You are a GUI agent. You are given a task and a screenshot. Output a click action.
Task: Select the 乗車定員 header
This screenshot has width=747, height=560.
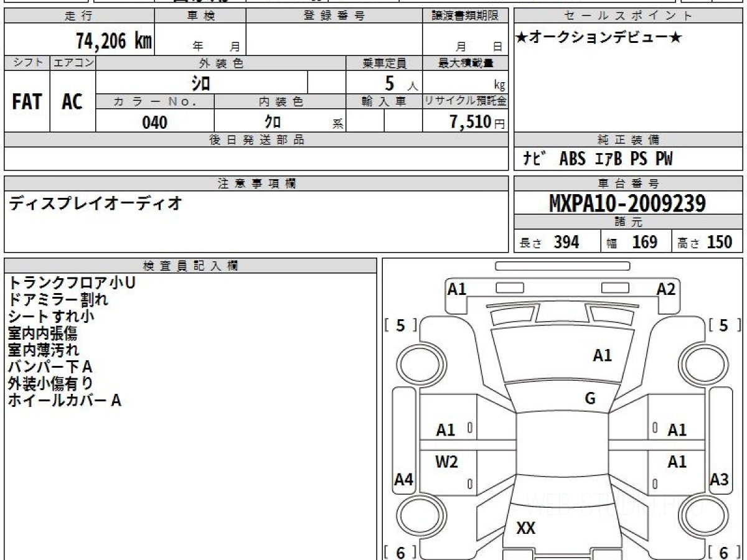(384, 63)
